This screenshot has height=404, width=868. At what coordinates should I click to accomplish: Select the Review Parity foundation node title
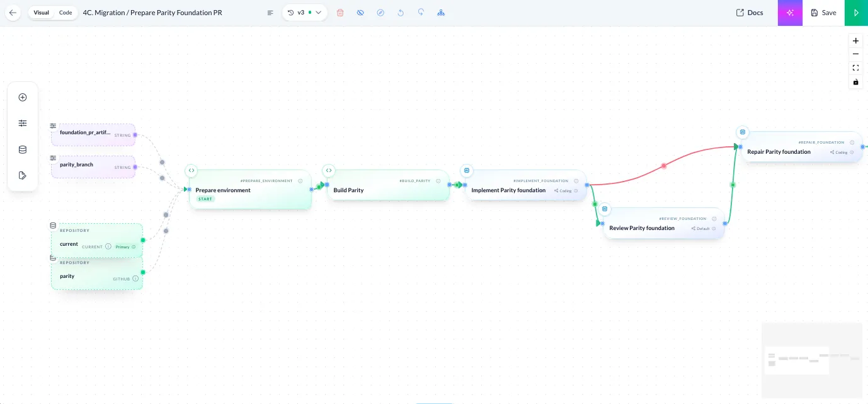point(642,228)
